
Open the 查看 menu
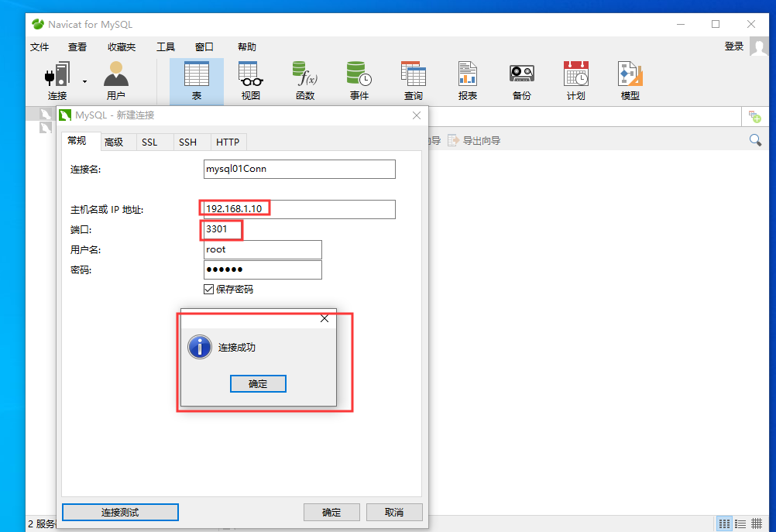pos(77,47)
